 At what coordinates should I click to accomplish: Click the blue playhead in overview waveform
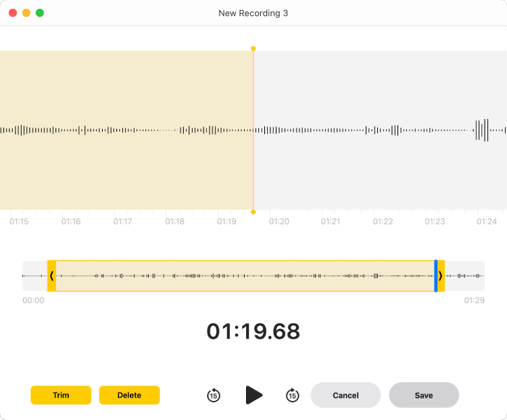pyautogui.click(x=436, y=276)
